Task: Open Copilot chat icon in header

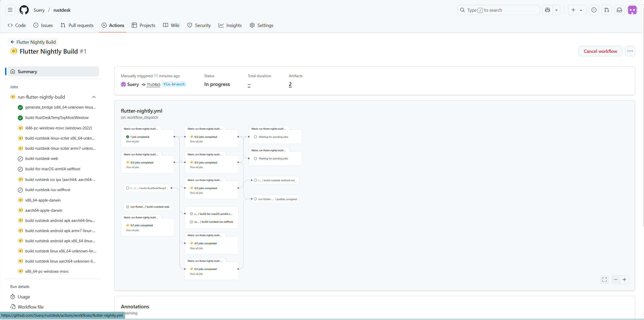Action: 548,10
